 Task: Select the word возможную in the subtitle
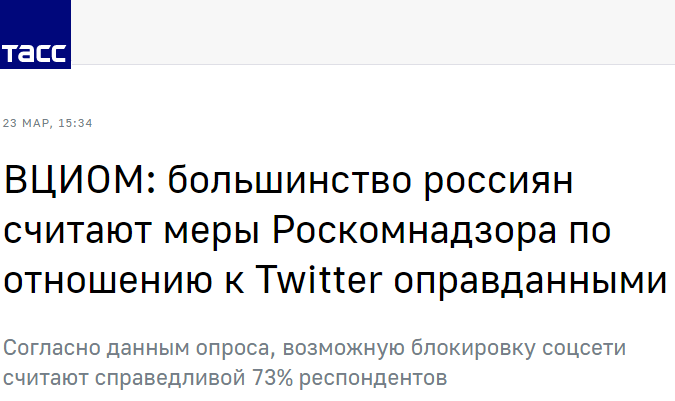(344, 349)
